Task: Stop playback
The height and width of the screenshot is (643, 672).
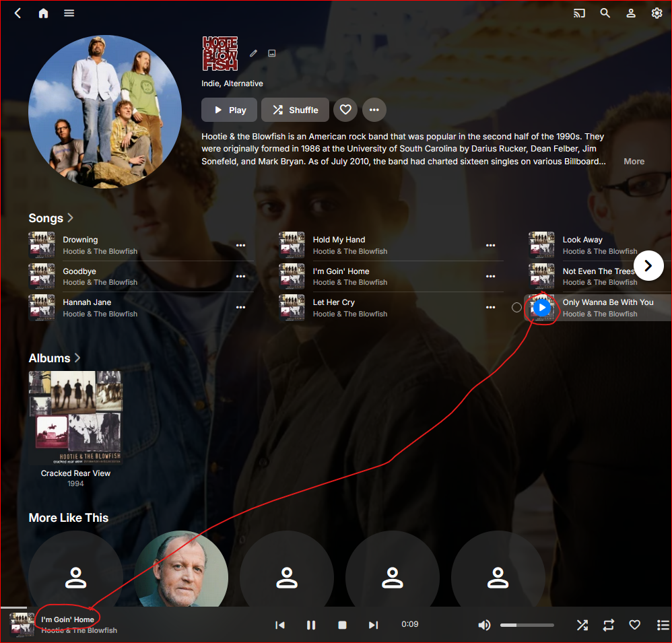Action: [x=342, y=625]
